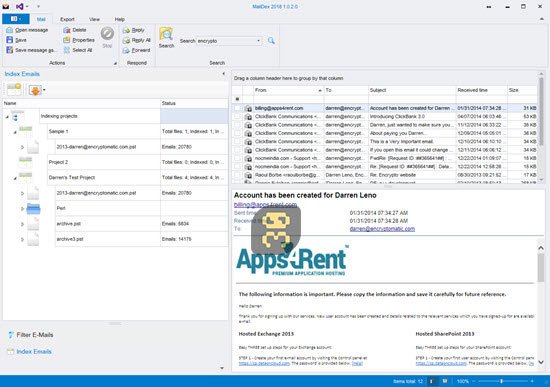This screenshot has height=387, width=550.
Task: Switch to the Mail ribbon tab
Action: 41,19
